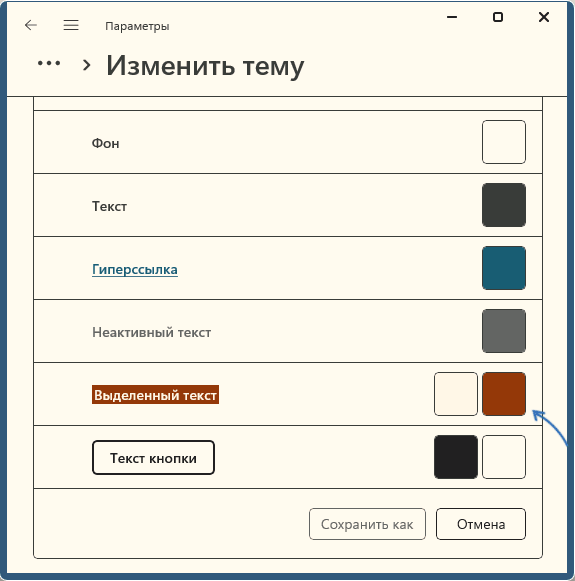
Task: Click the Сохранить как button
Action: click(367, 524)
